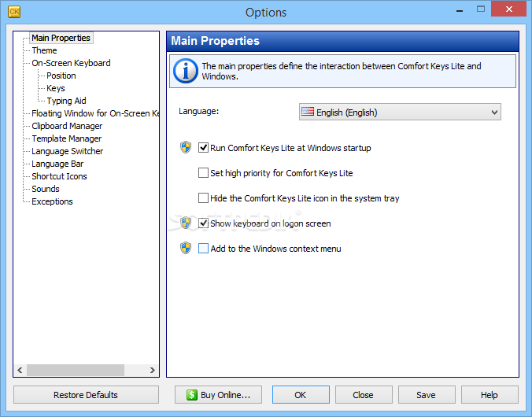Screen dimensions: 532x417
Task: Click shield icon beside Run at Windows startup
Action: coord(186,148)
